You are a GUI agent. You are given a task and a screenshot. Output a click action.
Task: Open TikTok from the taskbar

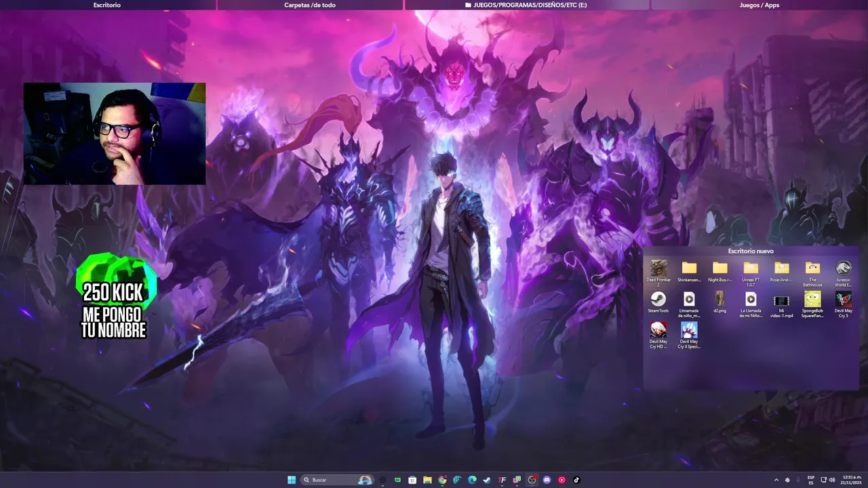click(576, 480)
